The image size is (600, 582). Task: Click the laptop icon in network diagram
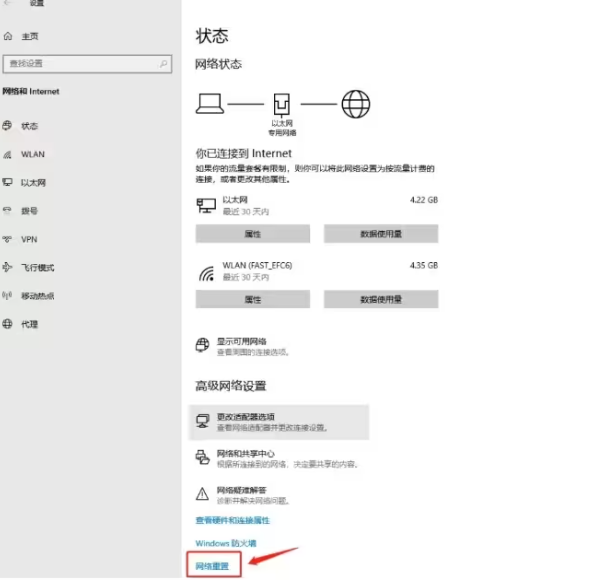pos(210,104)
